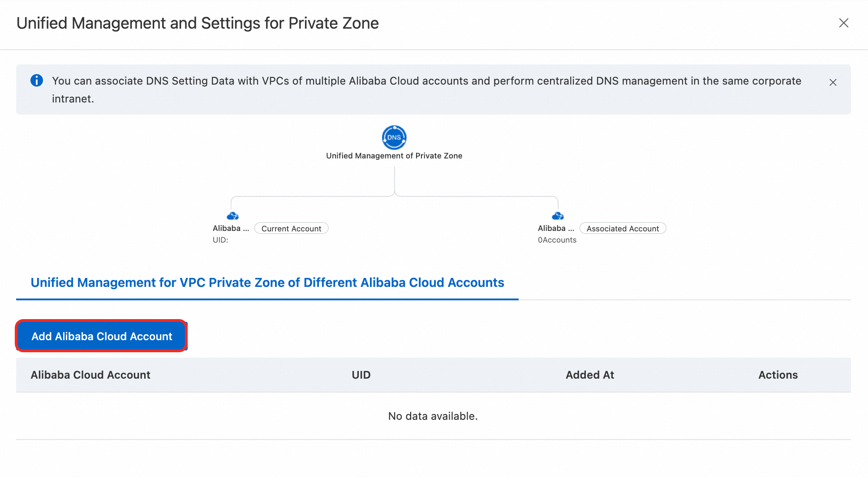Select the Associated Account tag

[623, 229]
